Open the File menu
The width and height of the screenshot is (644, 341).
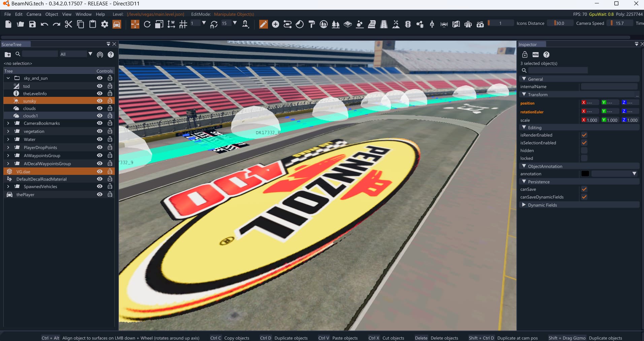coord(7,14)
